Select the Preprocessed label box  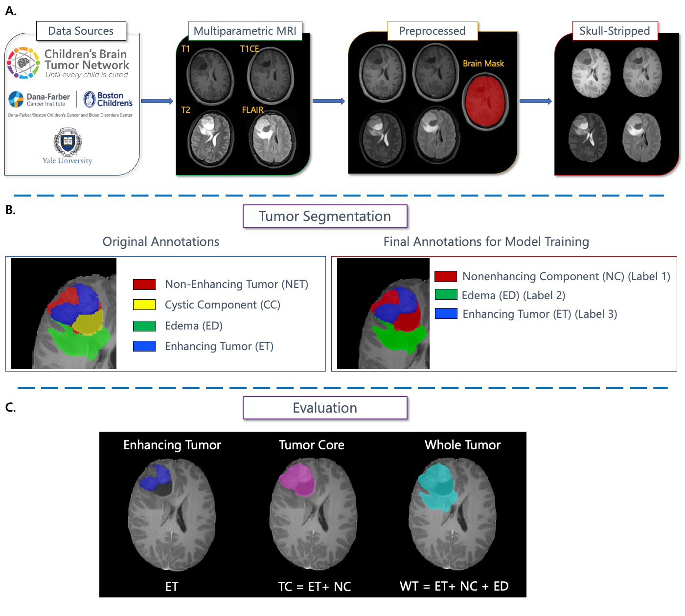[x=432, y=31]
